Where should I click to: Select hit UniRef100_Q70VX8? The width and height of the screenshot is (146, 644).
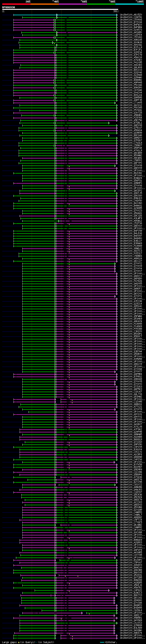131,165
